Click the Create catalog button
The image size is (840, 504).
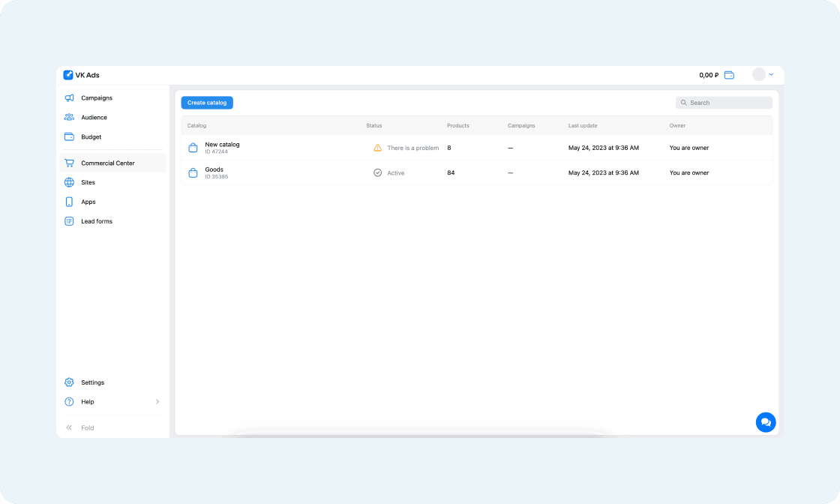coord(206,103)
